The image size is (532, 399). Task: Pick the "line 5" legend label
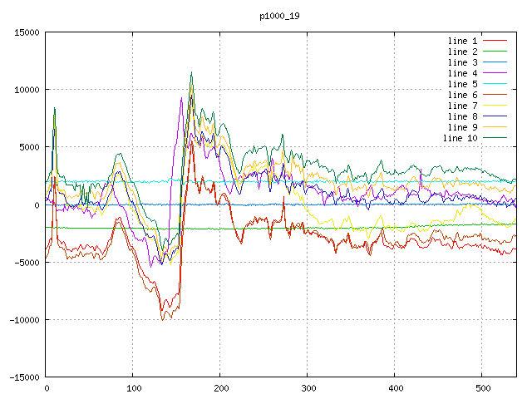(462, 84)
